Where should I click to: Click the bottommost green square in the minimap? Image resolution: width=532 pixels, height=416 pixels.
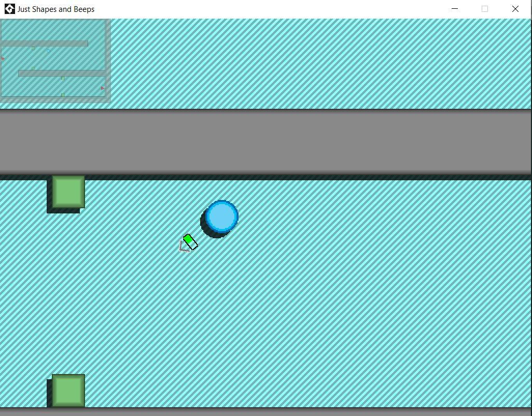[x=63, y=95]
